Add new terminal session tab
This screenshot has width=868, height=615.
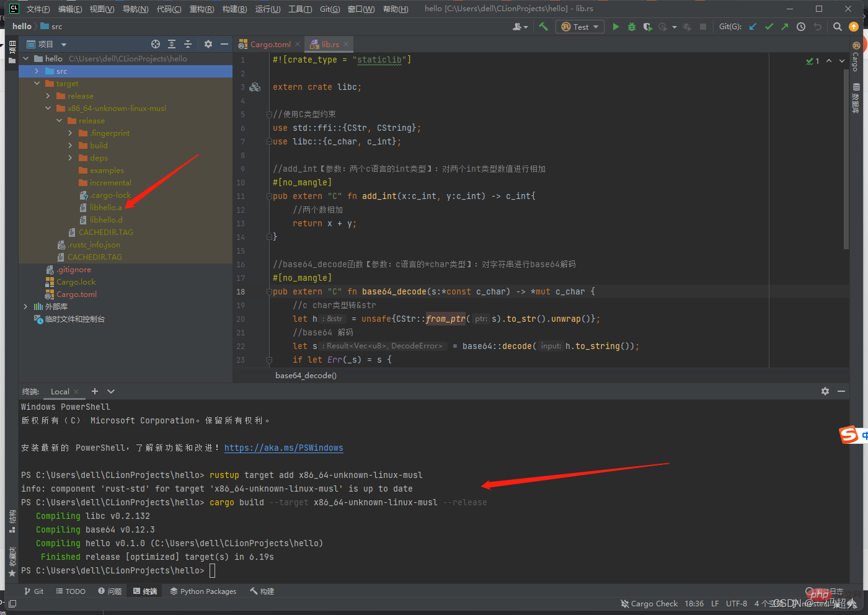(95, 391)
